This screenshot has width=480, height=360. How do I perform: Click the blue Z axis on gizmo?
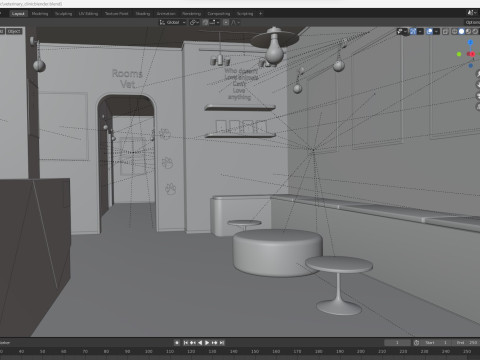(470, 42)
